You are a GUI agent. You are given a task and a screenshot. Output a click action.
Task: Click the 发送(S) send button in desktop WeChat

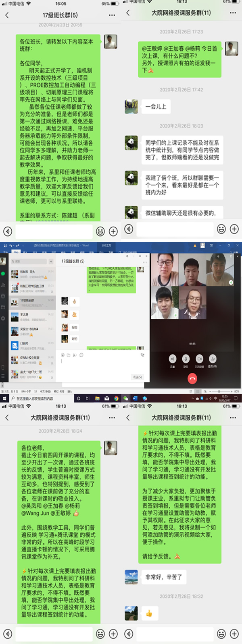[x=137, y=377]
